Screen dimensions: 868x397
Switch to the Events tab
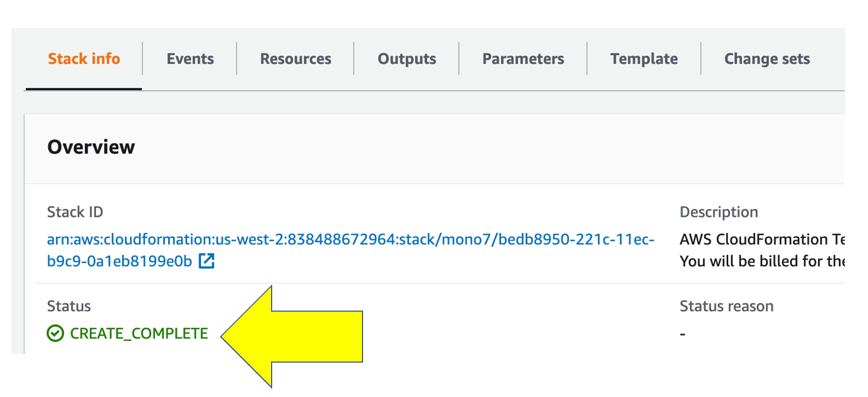tap(190, 59)
